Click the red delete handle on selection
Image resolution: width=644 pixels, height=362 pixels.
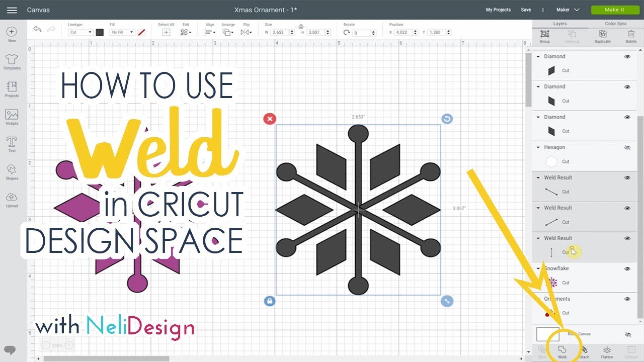(270, 119)
